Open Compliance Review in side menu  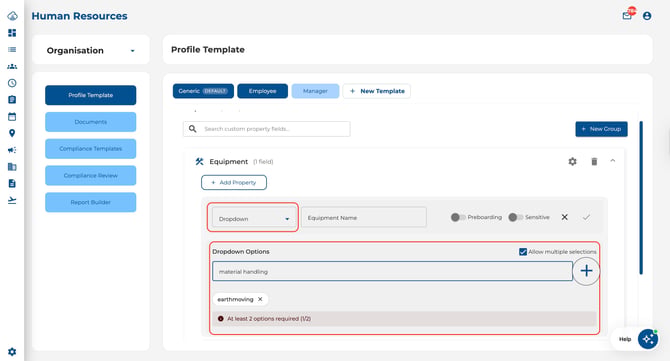point(91,176)
